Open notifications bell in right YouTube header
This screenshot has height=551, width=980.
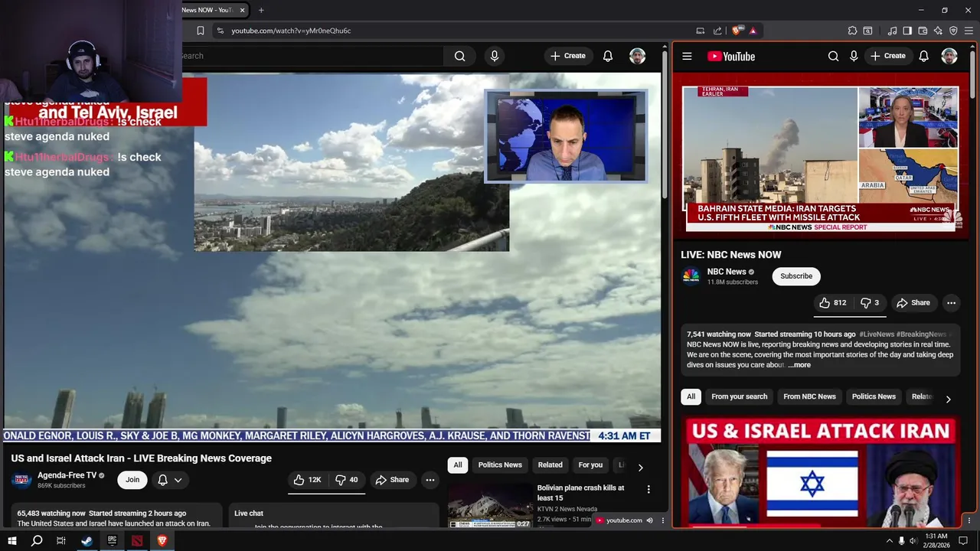(x=924, y=56)
